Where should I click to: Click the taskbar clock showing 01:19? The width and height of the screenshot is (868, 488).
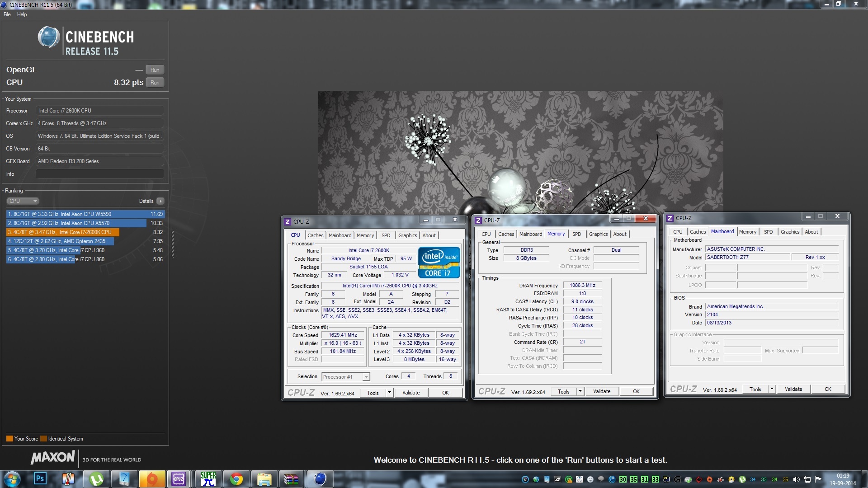tap(843, 479)
